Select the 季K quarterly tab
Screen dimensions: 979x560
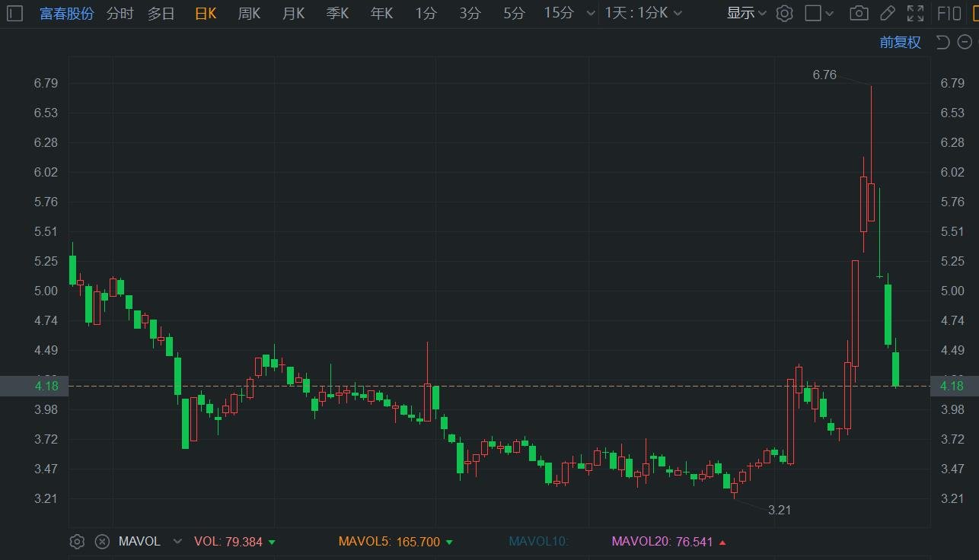coord(337,13)
